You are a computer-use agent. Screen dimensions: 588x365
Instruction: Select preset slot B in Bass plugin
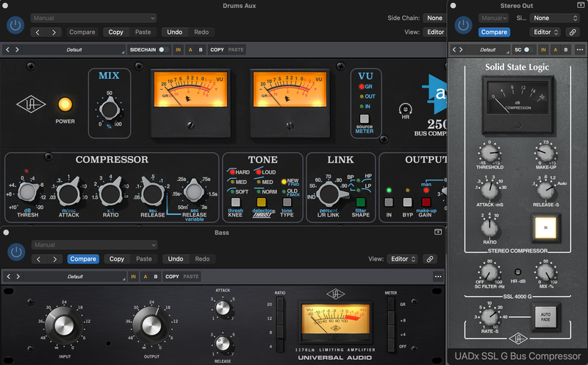pyautogui.click(x=155, y=277)
